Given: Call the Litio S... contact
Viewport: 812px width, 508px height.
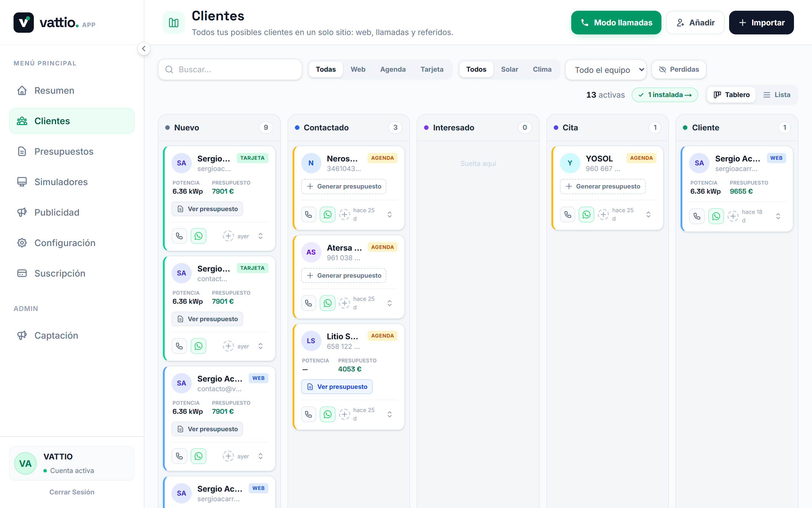Looking at the screenshot, I should (x=308, y=414).
